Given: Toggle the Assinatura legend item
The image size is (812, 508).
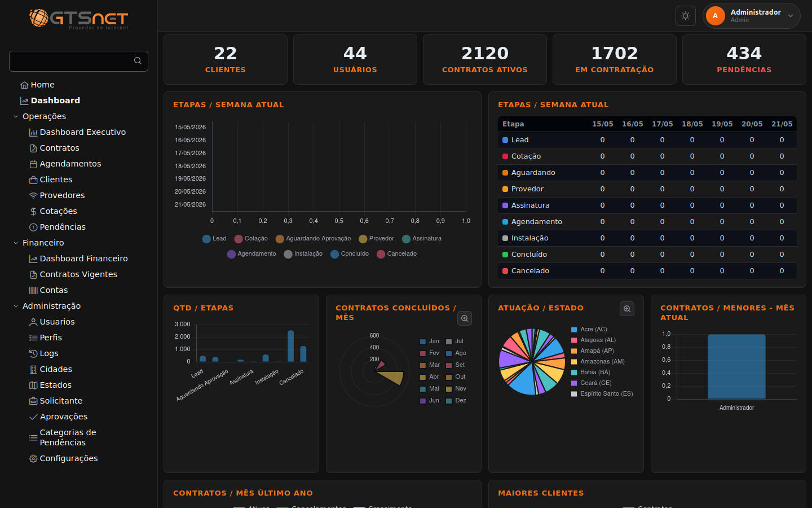Looking at the screenshot, I should pyautogui.click(x=422, y=239).
